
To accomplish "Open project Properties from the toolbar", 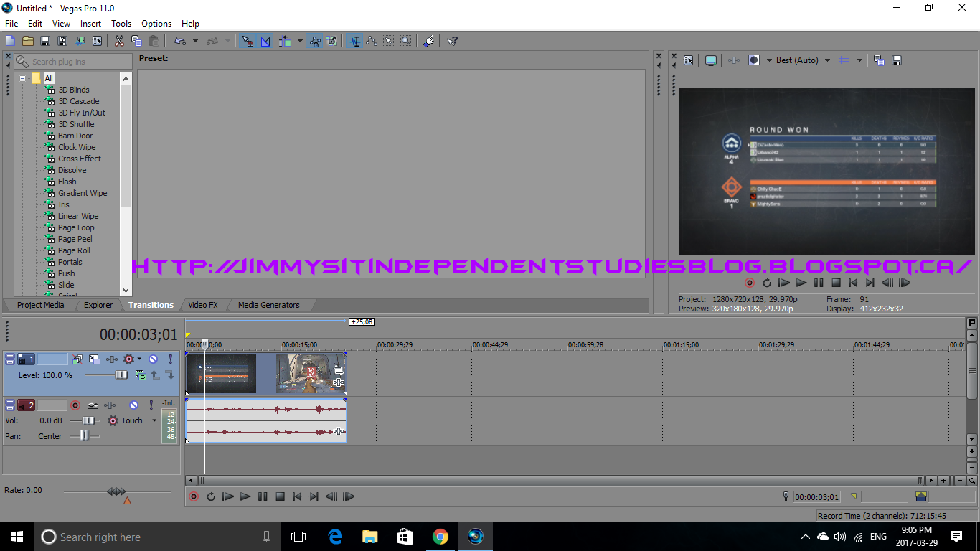I will (x=97, y=41).
